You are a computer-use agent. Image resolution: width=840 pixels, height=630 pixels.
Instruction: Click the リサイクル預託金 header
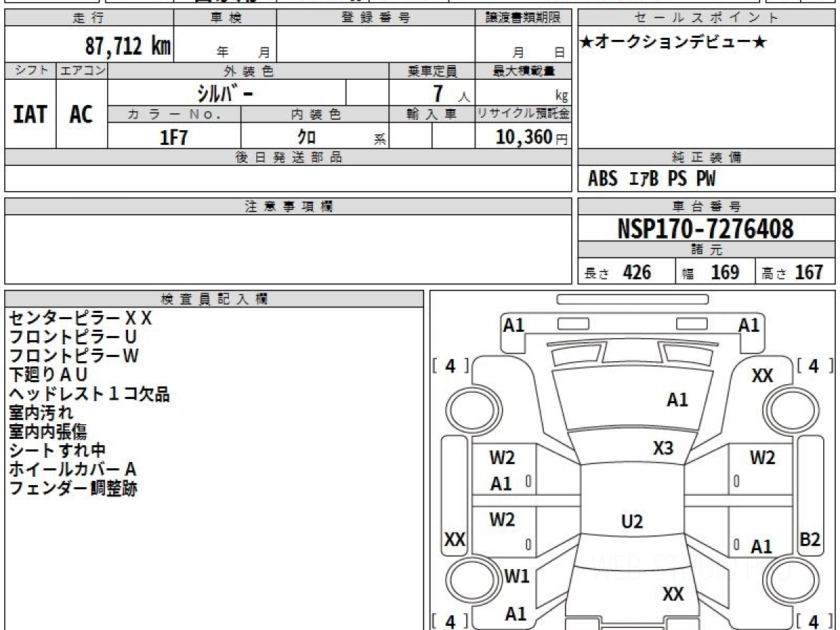pos(524,114)
